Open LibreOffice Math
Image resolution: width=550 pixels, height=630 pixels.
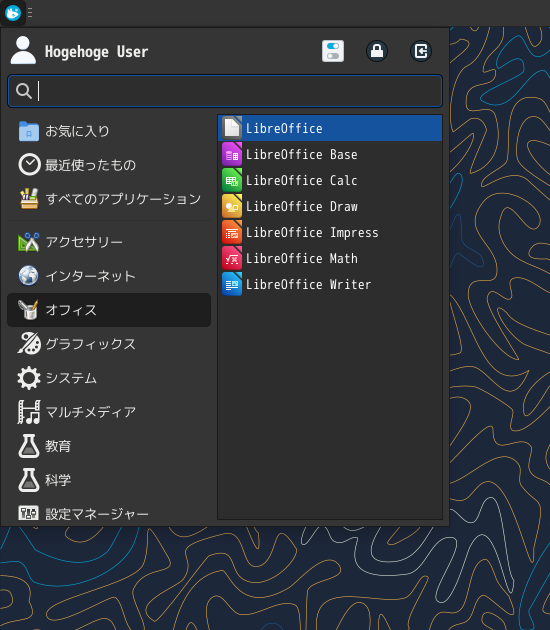pyautogui.click(x=330, y=258)
